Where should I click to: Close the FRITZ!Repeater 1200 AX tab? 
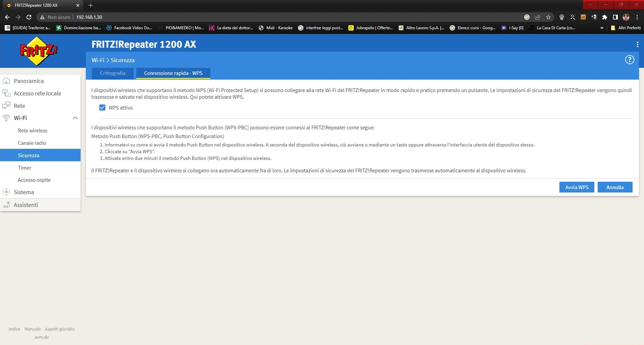(x=78, y=5)
